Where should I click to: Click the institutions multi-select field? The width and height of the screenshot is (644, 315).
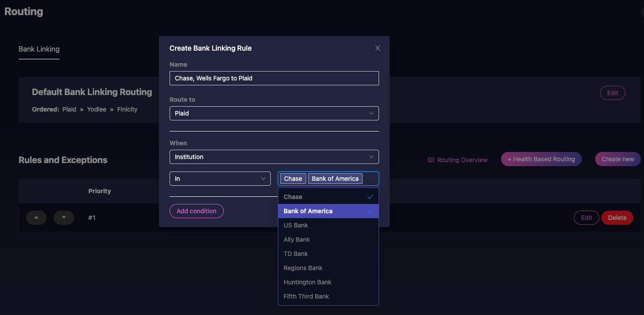tap(328, 179)
